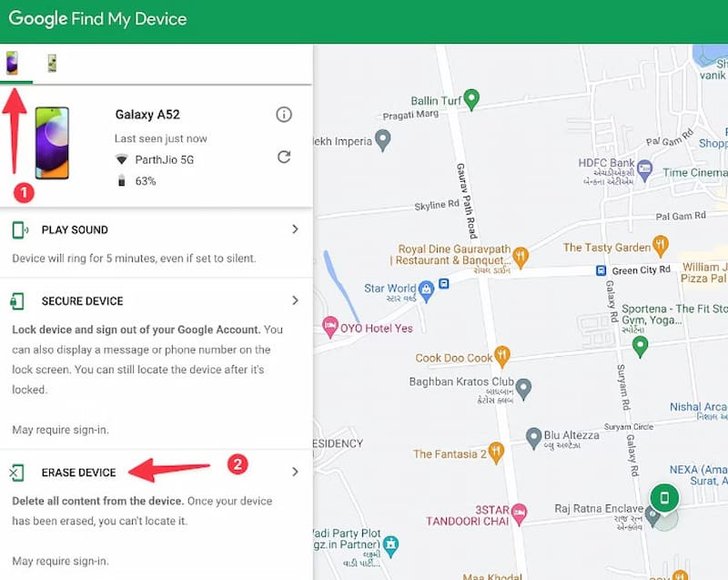728x580 pixels.
Task: Click the Raj Ratna Enclave pin
Action: [652, 517]
